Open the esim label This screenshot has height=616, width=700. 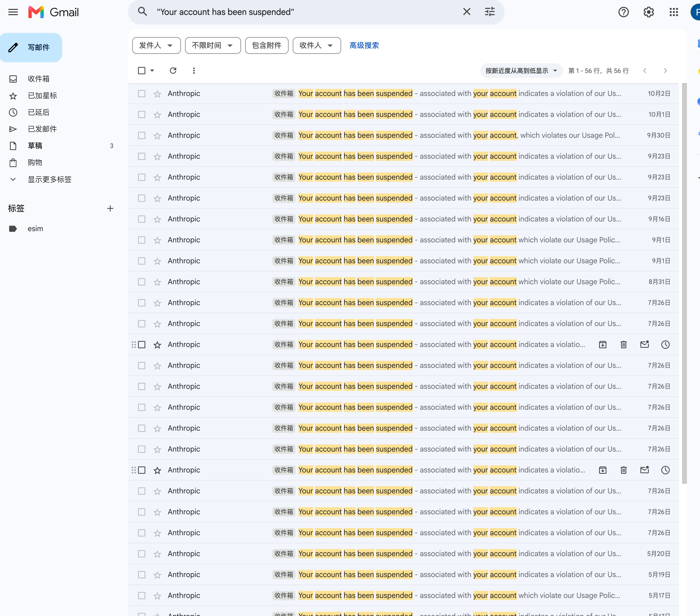(35, 229)
